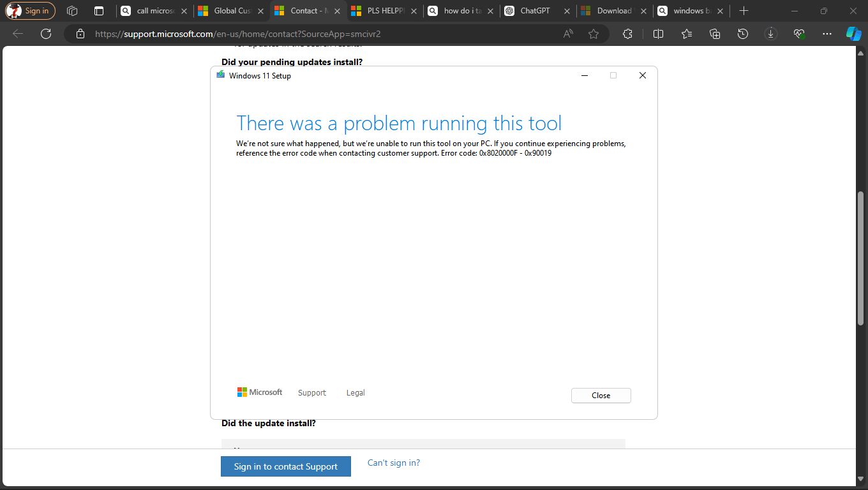Close the ChatGPT tab
The width and height of the screenshot is (868, 490).
click(567, 11)
